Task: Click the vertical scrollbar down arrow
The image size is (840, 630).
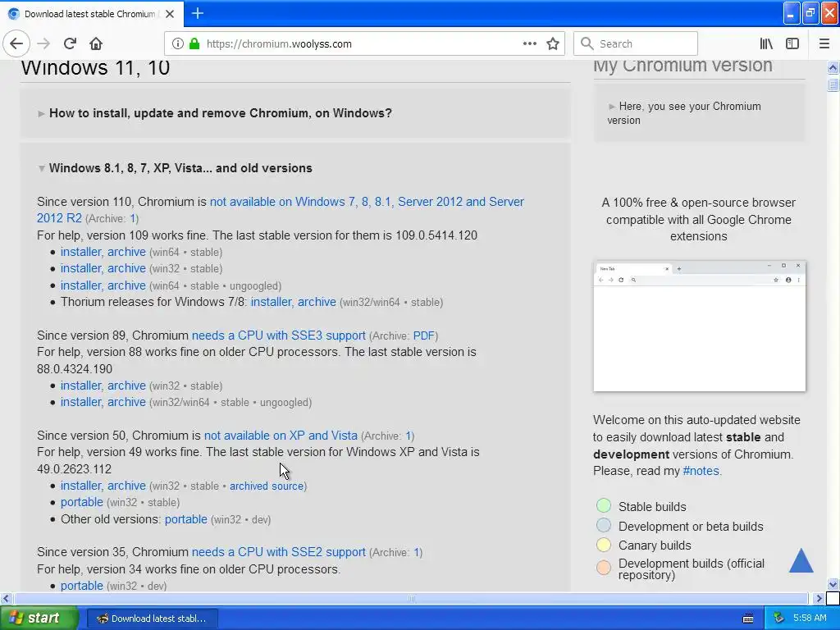Action: pyautogui.click(x=833, y=584)
